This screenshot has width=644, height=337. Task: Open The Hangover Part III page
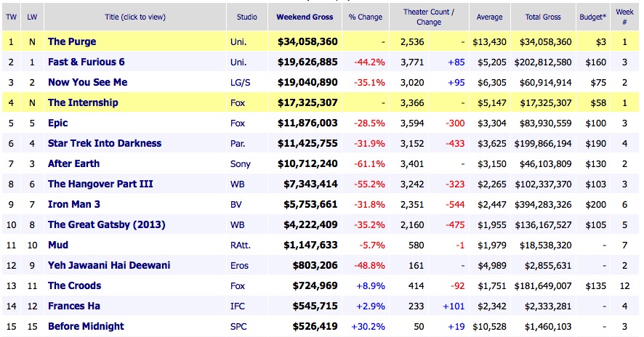100,184
